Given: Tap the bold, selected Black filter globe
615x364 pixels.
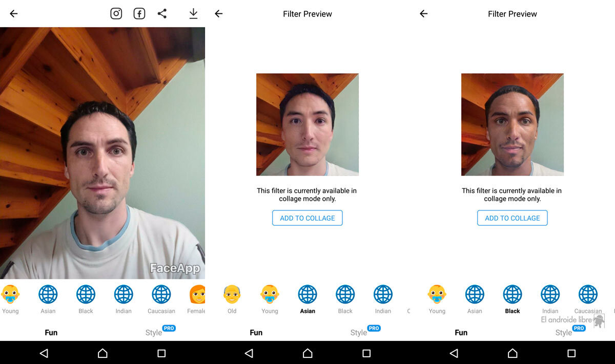Looking at the screenshot, I should (x=512, y=295).
